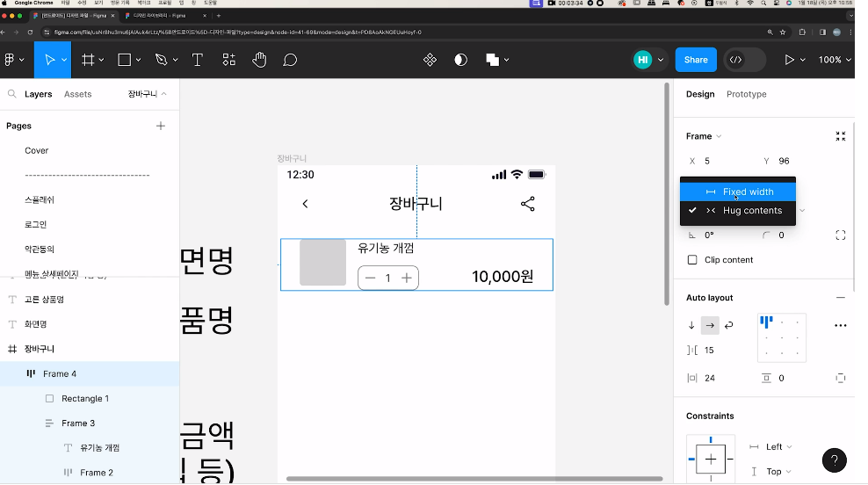This screenshot has width=868, height=485.
Task: Select the Frame 4 layer
Action: pos(90,373)
